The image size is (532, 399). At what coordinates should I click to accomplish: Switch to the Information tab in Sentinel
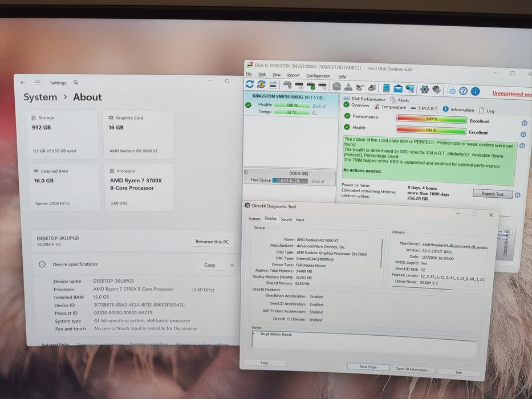(458, 109)
